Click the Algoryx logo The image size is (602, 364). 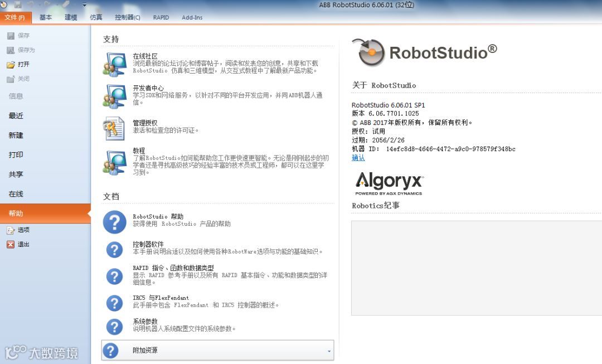pyautogui.click(x=389, y=183)
